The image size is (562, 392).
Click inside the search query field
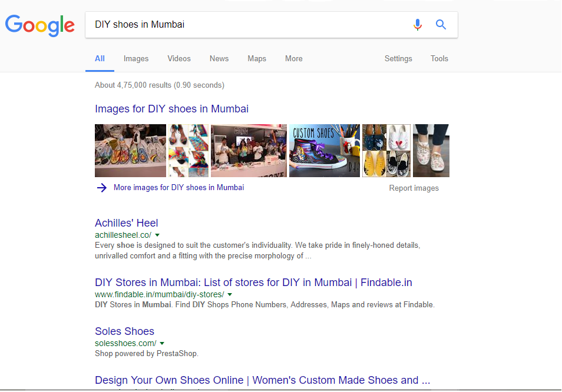[236, 25]
